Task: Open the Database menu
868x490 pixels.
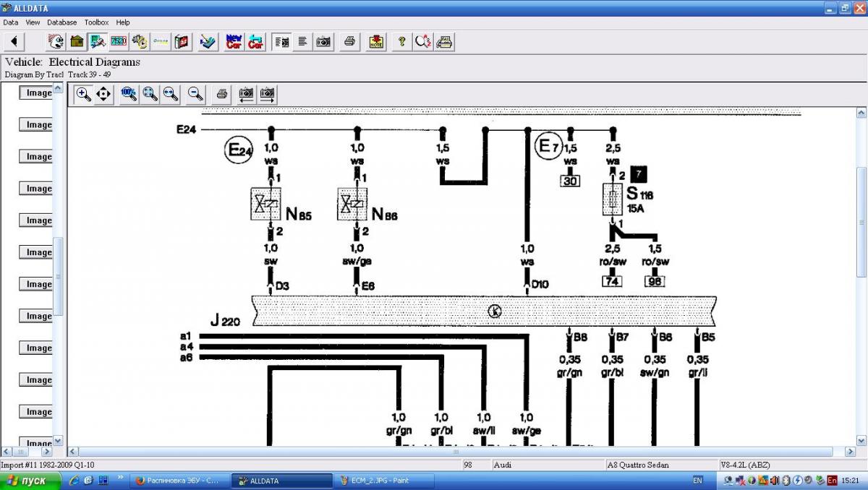Action: tap(62, 22)
